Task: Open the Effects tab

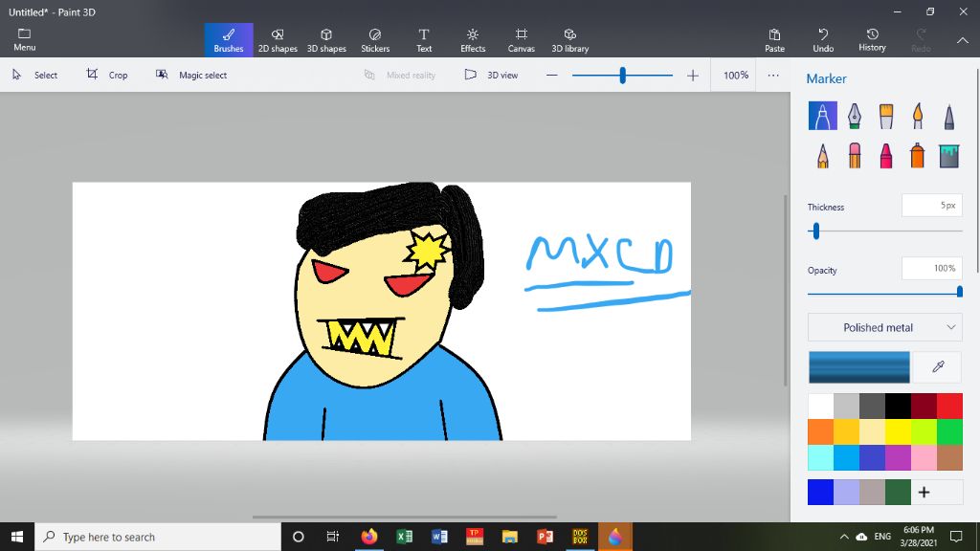Action: click(473, 40)
